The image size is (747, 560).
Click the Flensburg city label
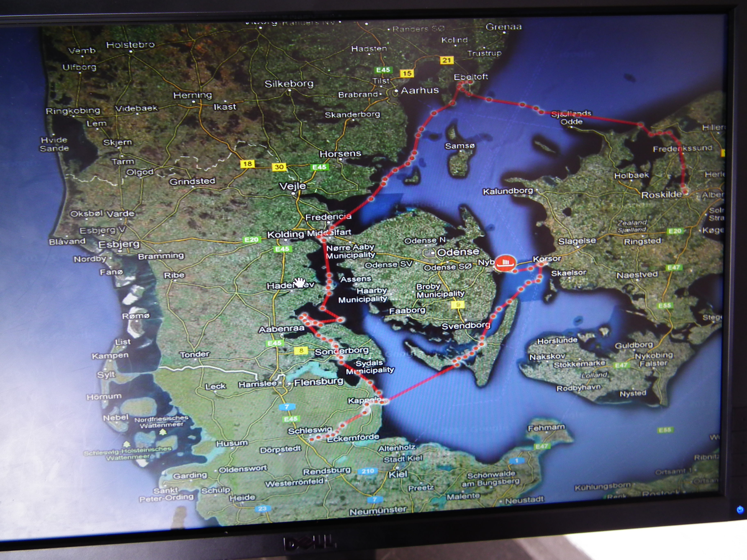click(x=318, y=382)
